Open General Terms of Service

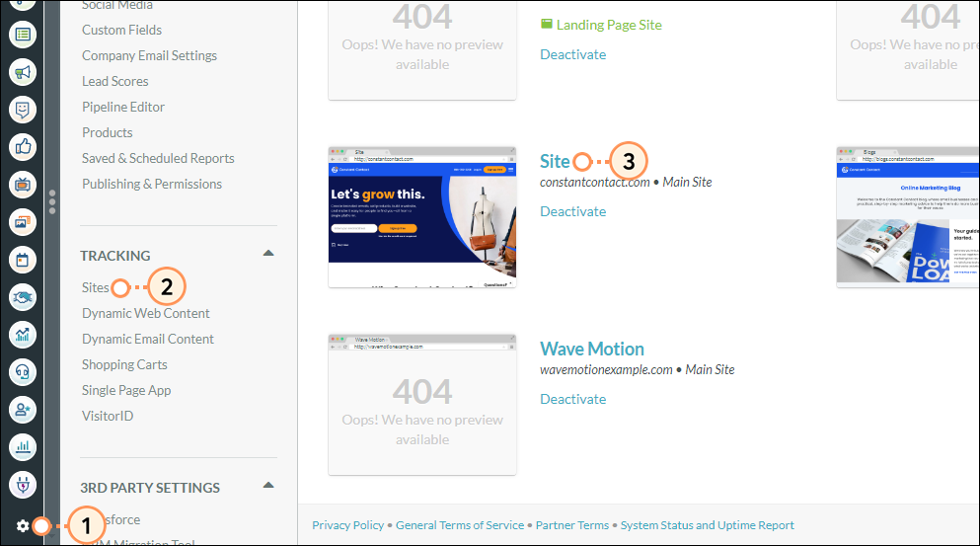tap(460, 525)
